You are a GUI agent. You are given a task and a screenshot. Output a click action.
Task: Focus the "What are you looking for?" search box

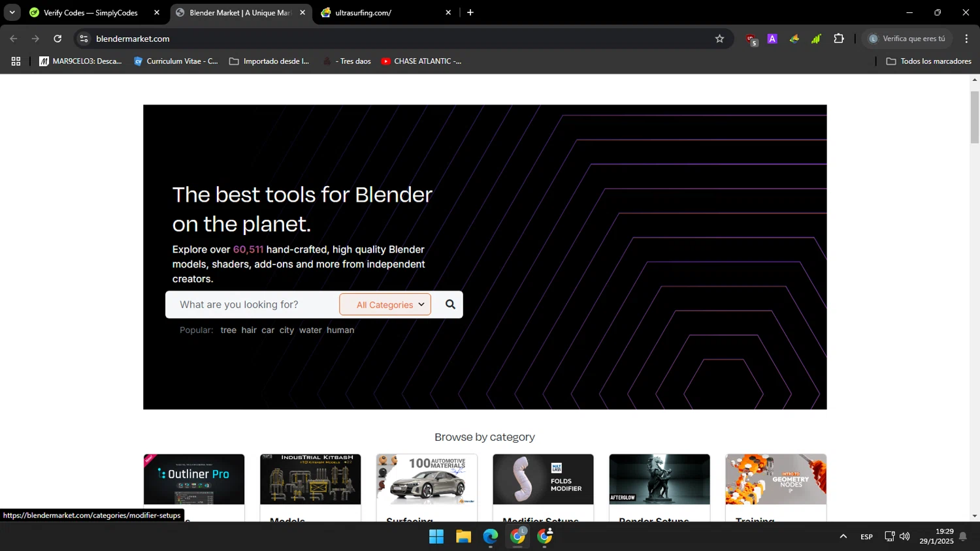[x=252, y=304]
